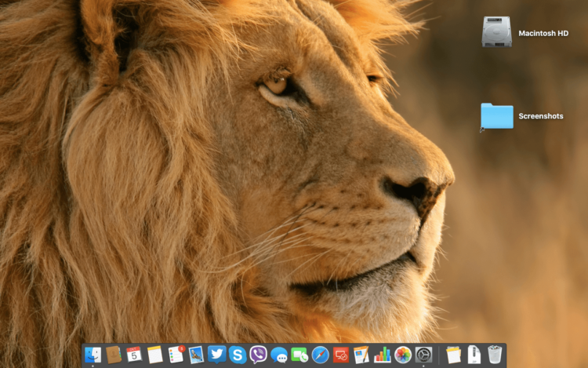
Task: Open the Twitter app
Action: [x=216, y=355]
